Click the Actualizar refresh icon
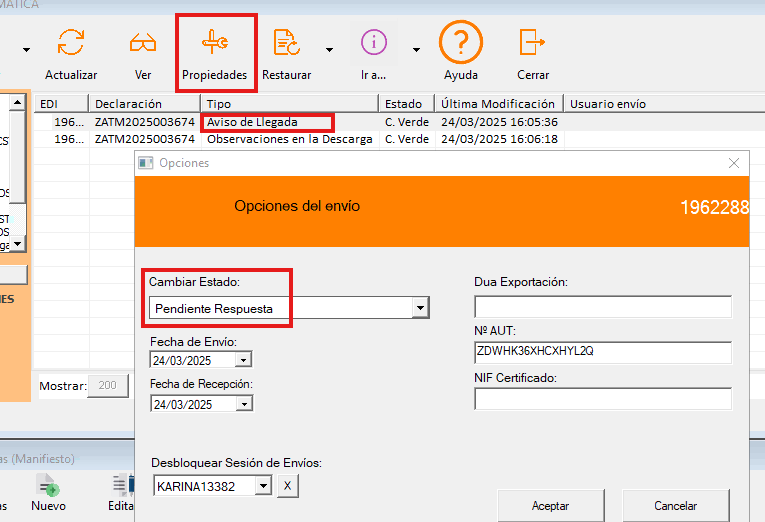Image resolution: width=765 pixels, height=522 pixels. click(71, 43)
